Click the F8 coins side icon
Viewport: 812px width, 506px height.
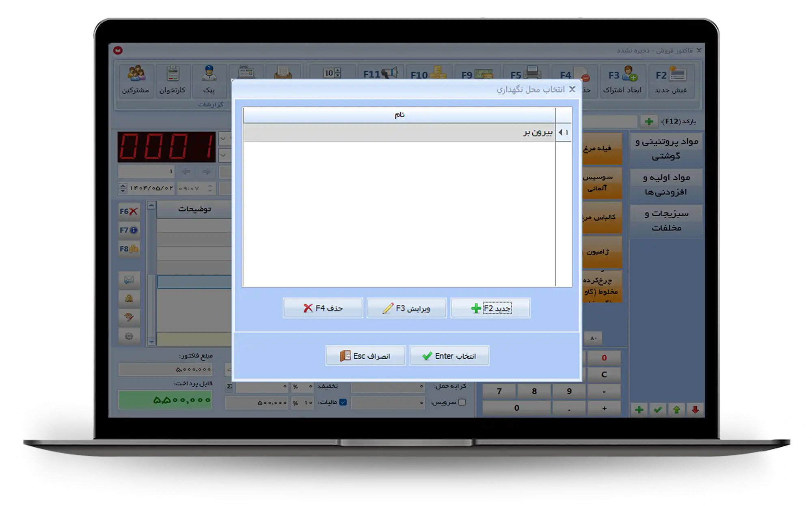tap(129, 249)
